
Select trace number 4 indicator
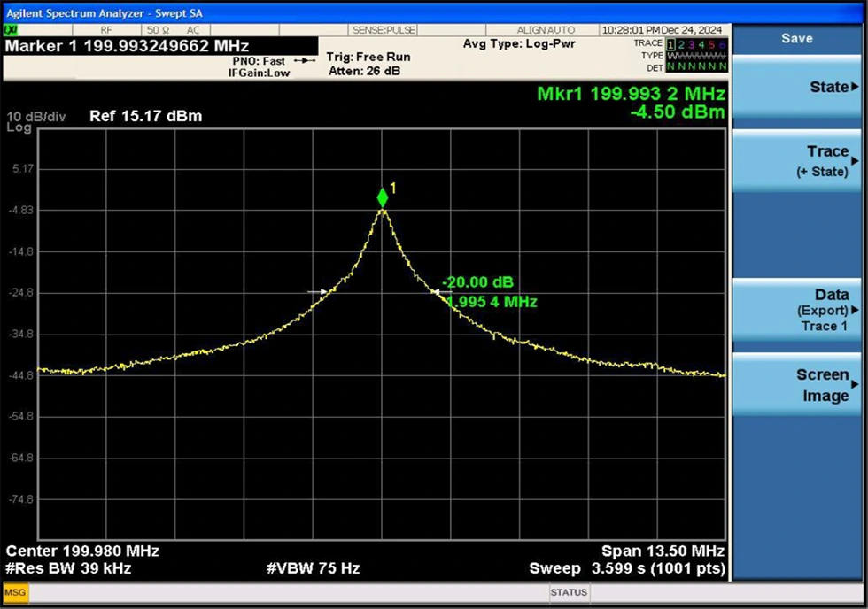point(701,44)
